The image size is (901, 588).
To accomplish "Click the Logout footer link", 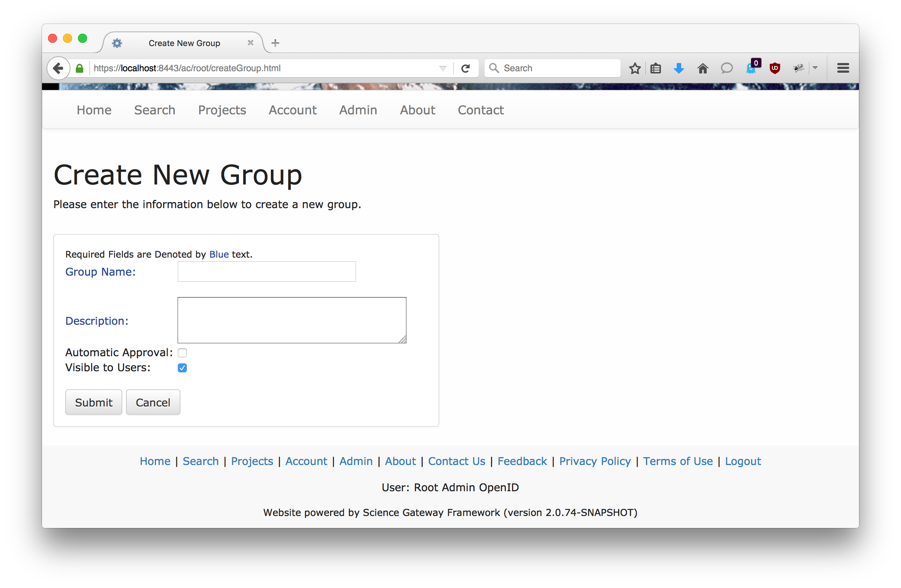I will coord(742,461).
